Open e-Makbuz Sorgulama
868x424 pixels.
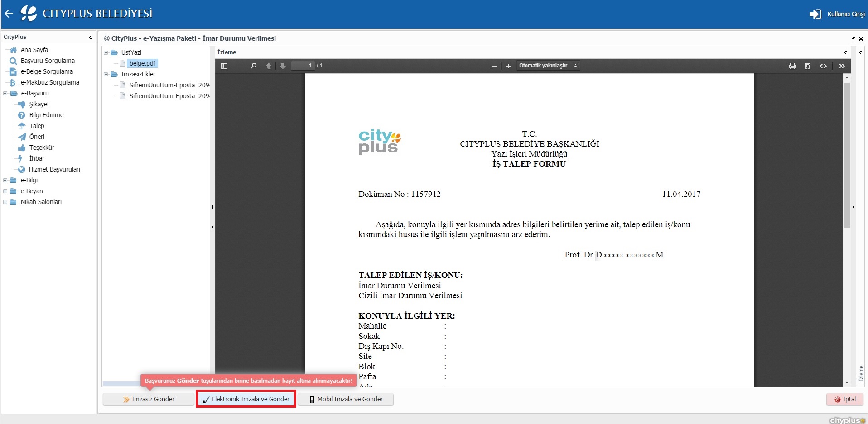click(50, 82)
